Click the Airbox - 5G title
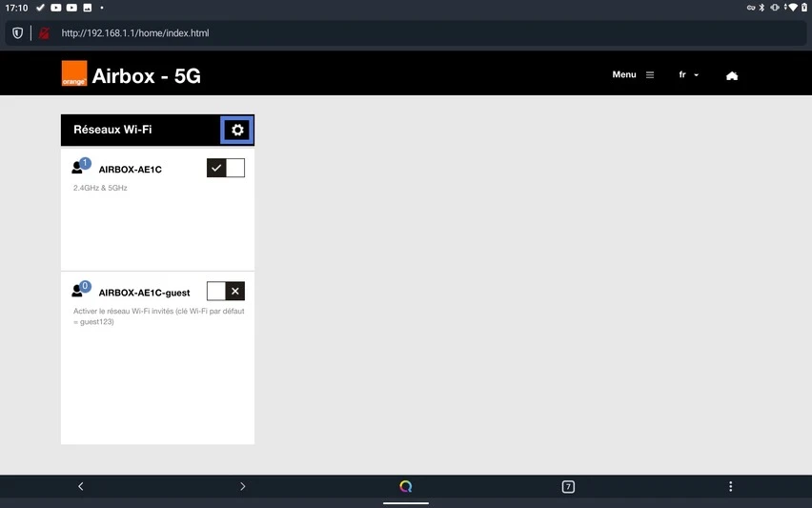This screenshot has width=812, height=508. [146, 76]
